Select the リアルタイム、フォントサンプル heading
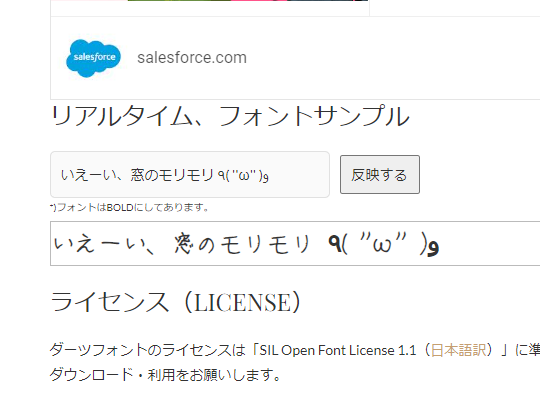Viewport: 540px width, 405px height. coord(230,116)
